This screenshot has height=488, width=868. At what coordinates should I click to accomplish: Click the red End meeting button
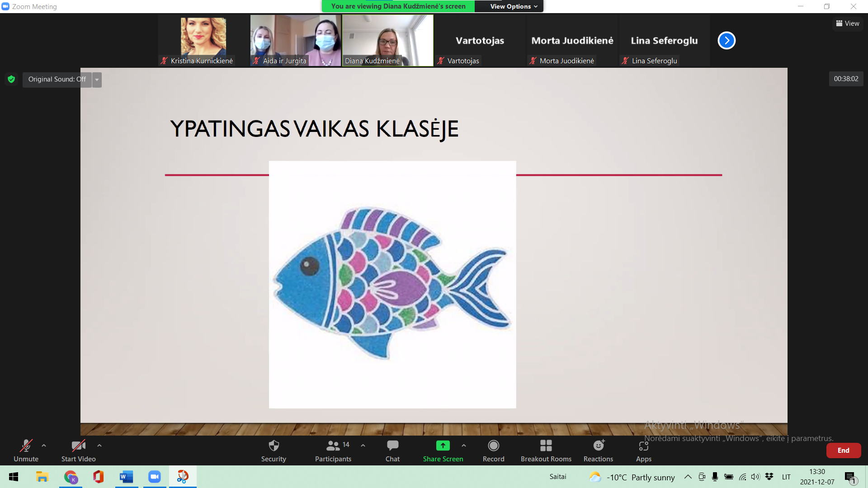[x=844, y=450]
